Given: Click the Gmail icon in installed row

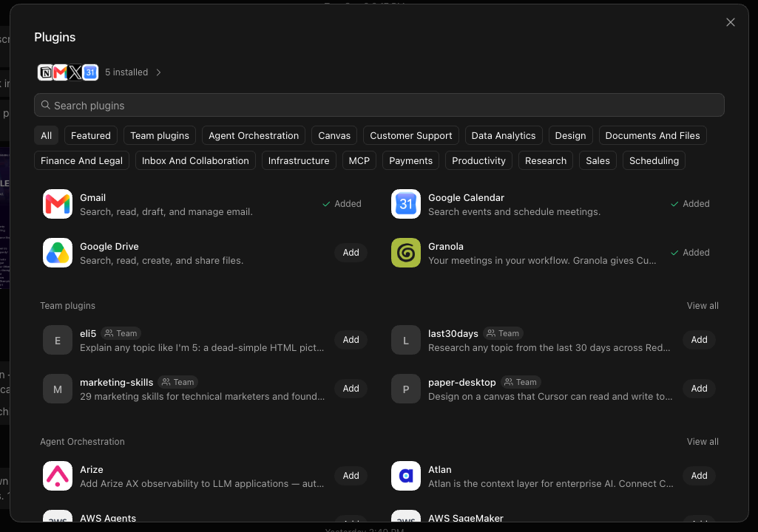Looking at the screenshot, I should click(60, 72).
